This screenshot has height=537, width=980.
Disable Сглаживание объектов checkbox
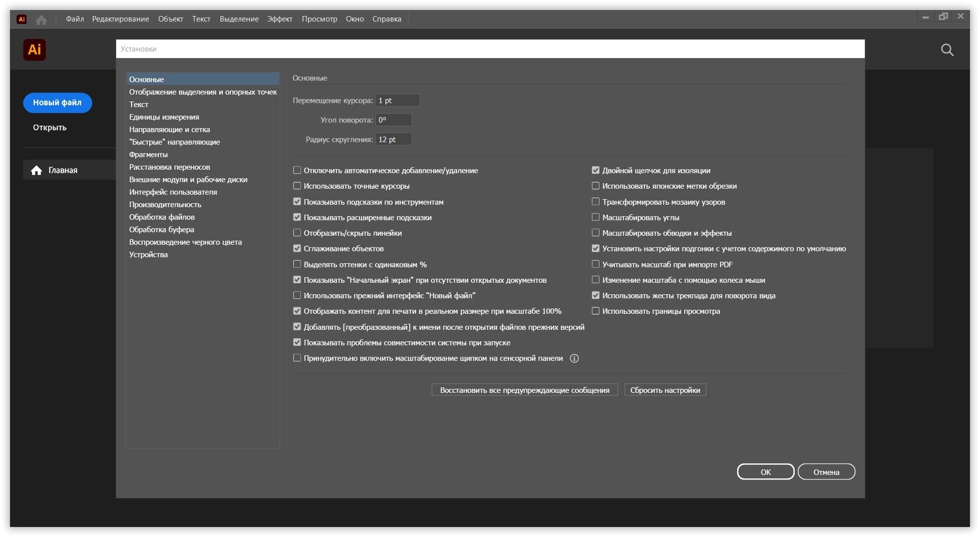(x=297, y=249)
